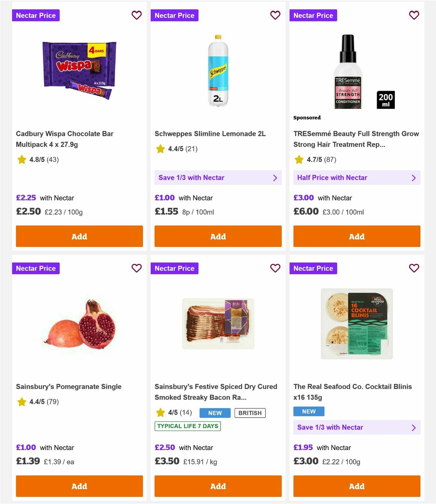Screen dimensions: 436x504
Task: Open the Half Price with Nectar offer details
Action: tap(356, 178)
